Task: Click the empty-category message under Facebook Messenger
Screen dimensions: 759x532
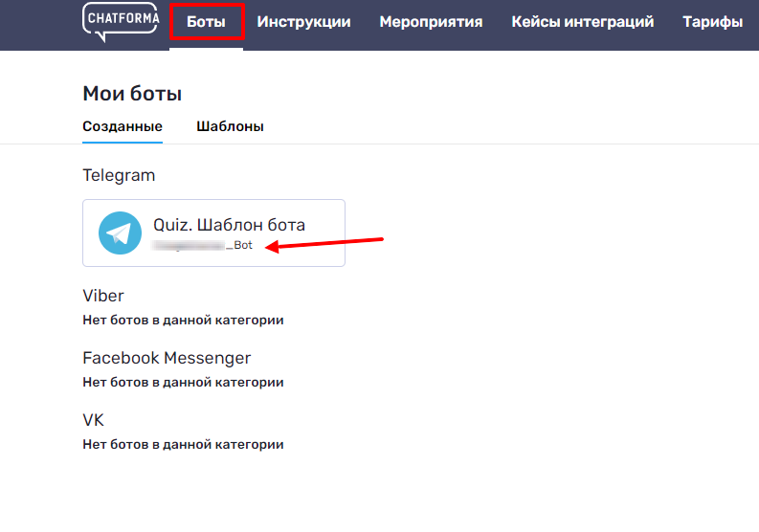Action: pos(183,382)
